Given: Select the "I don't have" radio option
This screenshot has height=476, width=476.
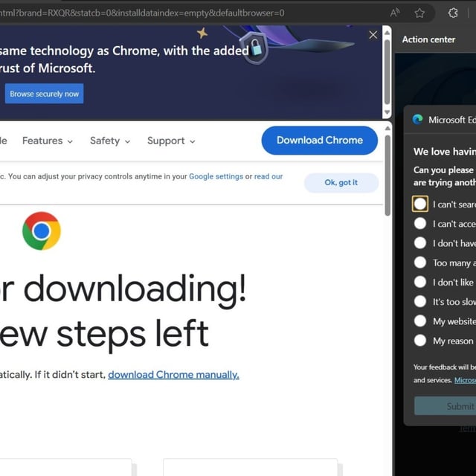Looking at the screenshot, I should [420, 243].
